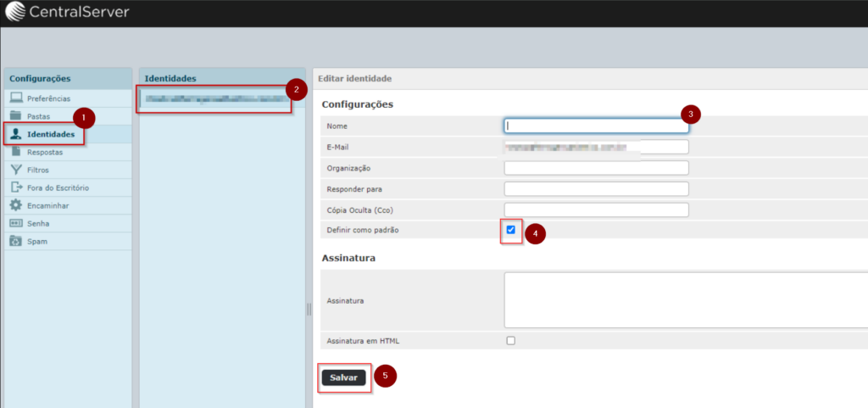The height and width of the screenshot is (408, 868).
Task: Enable the Assinatura em HTML checkbox
Action: pyautogui.click(x=510, y=341)
